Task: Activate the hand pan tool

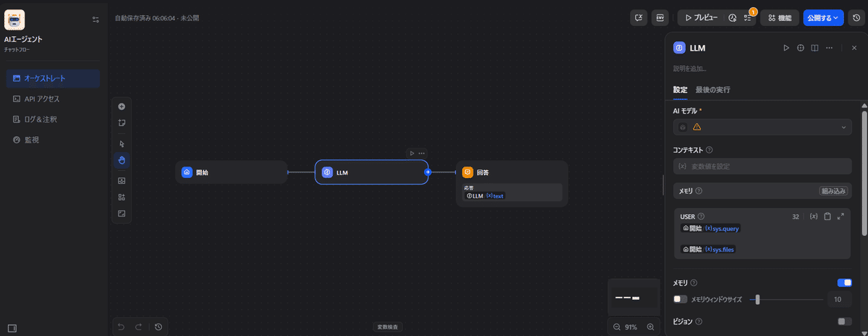Action: [122, 160]
